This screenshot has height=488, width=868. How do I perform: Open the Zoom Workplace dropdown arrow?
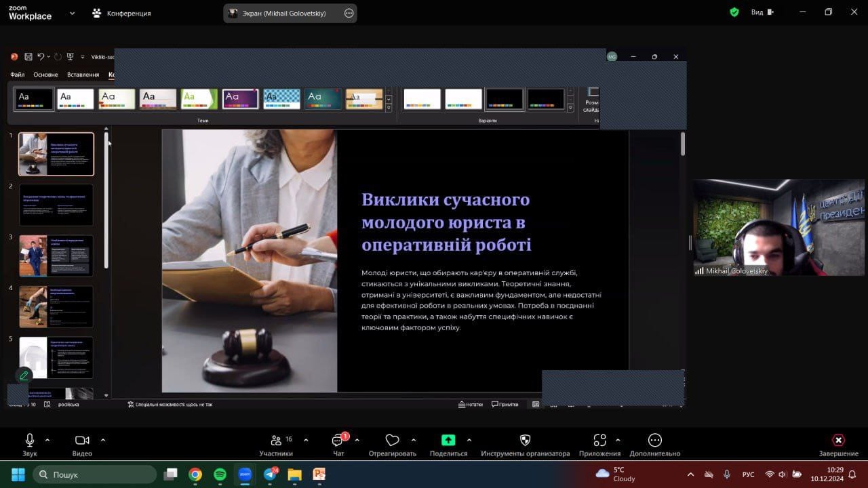click(73, 13)
